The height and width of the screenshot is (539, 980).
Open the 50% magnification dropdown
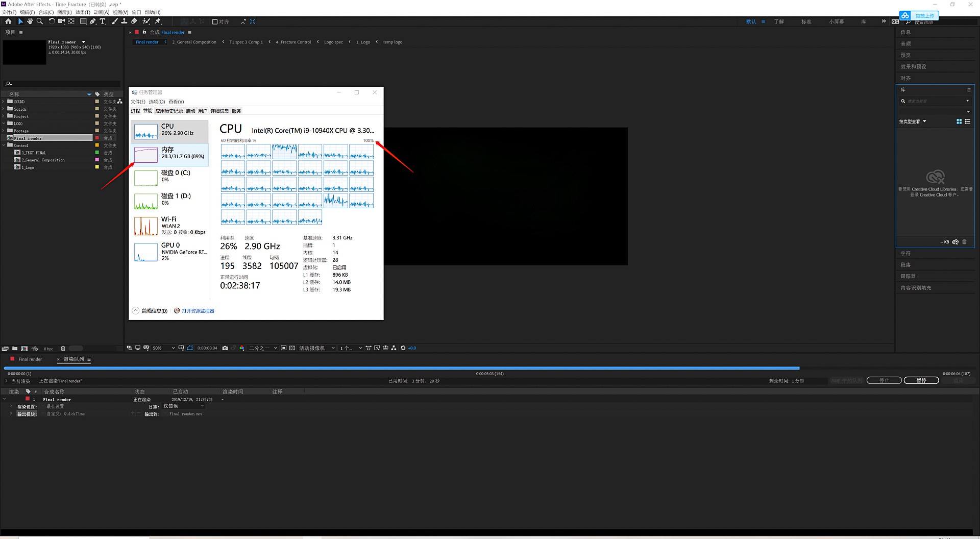(164, 348)
